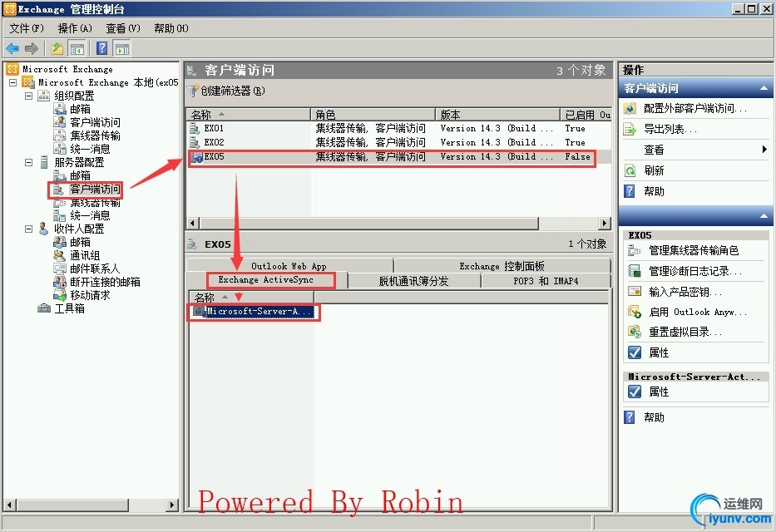Select 集线器传输 under 组织配置

[x=95, y=135]
